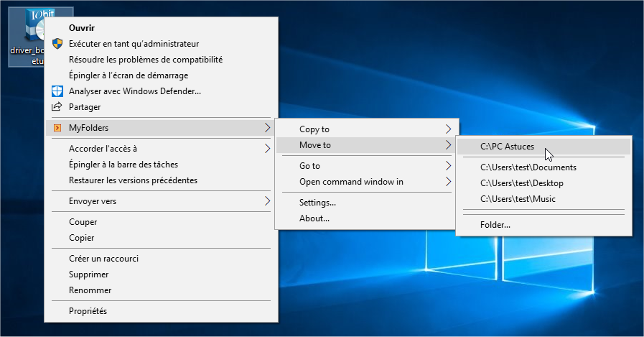Choose Move to in MyFolders menu
644x337 pixels.
(x=314, y=145)
